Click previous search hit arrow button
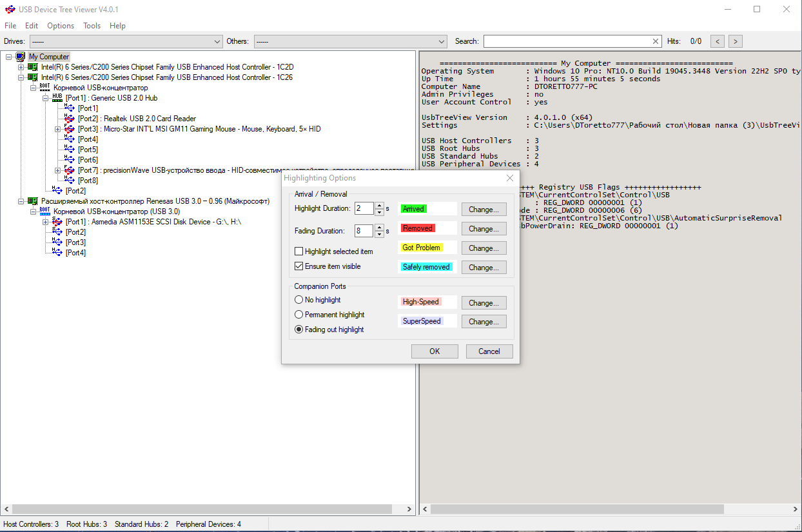The height and width of the screenshot is (532, 802). (x=718, y=41)
